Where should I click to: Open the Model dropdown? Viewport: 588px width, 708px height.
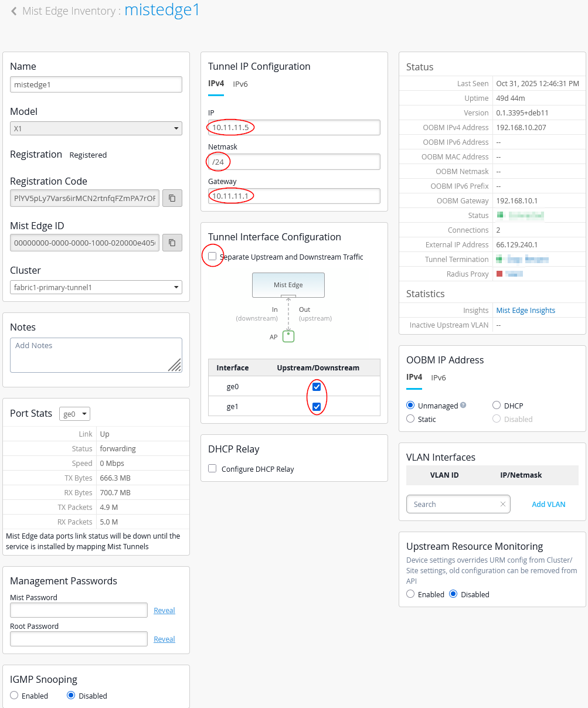96,128
